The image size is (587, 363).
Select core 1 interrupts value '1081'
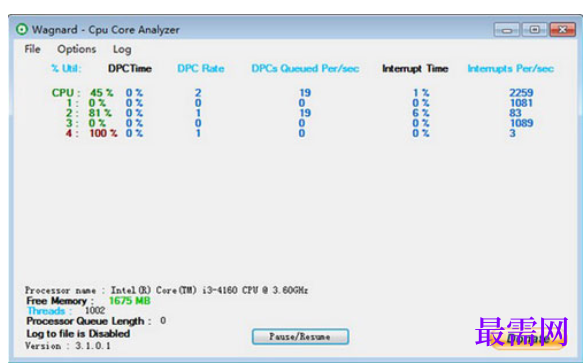(x=521, y=103)
